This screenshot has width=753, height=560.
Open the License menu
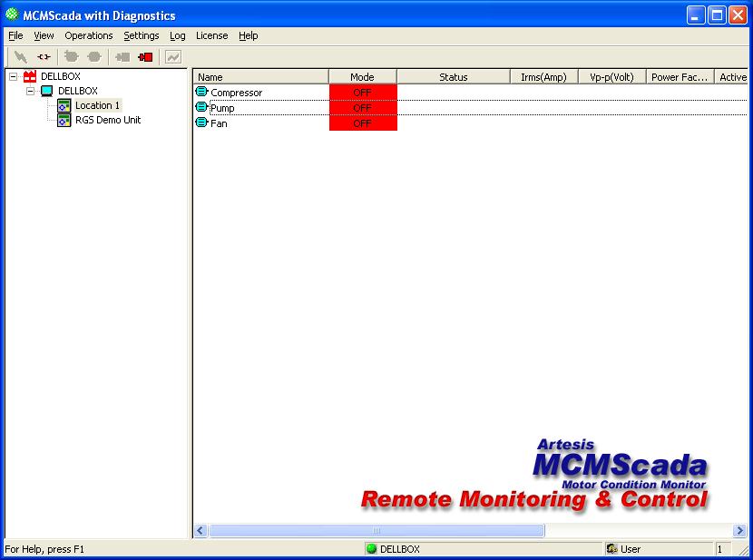211,35
